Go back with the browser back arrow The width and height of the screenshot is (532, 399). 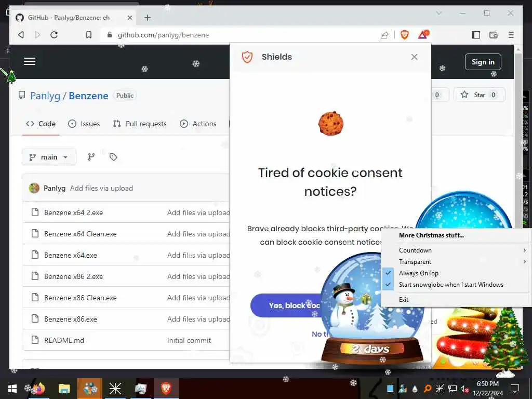[21, 35]
